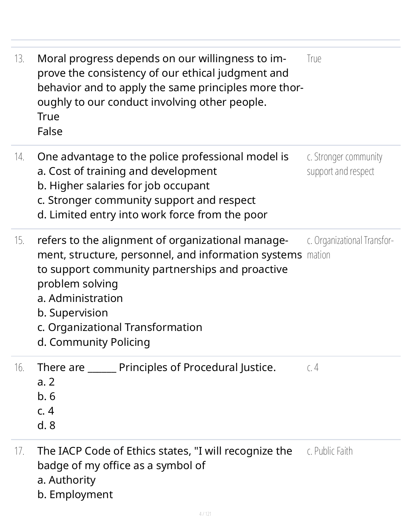
Task: Click the page indicator '4 / 121'
Action: [205, 514]
